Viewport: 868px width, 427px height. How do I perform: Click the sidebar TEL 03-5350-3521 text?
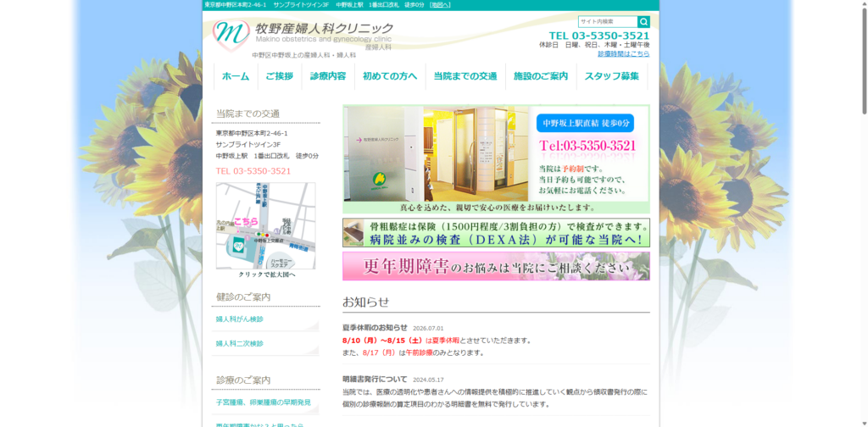click(x=253, y=171)
